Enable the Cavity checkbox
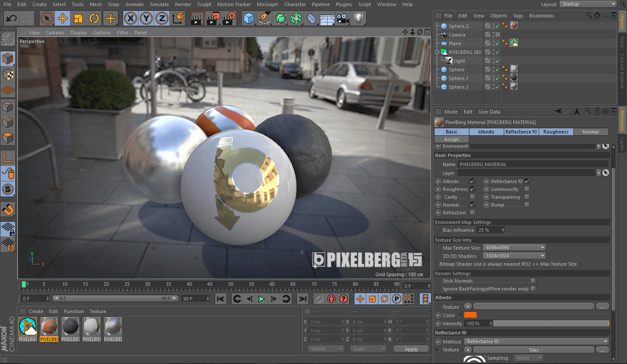Screen dimensions: 627x364 pos(472,197)
